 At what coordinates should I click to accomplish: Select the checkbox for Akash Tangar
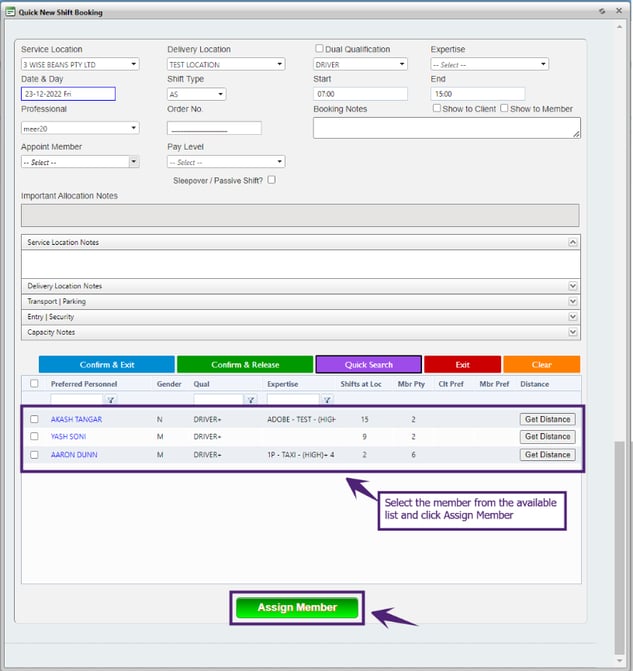tap(34, 419)
